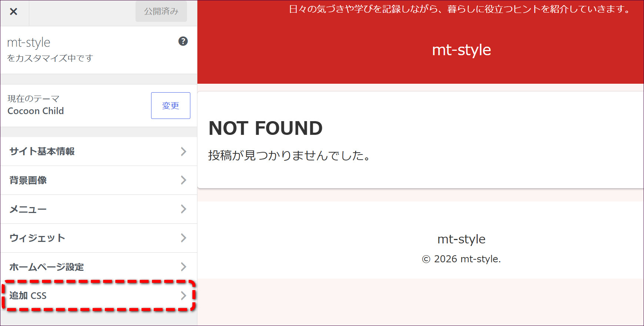Click the site tagline text in the header
The image size is (644, 326).
[x=460, y=9]
